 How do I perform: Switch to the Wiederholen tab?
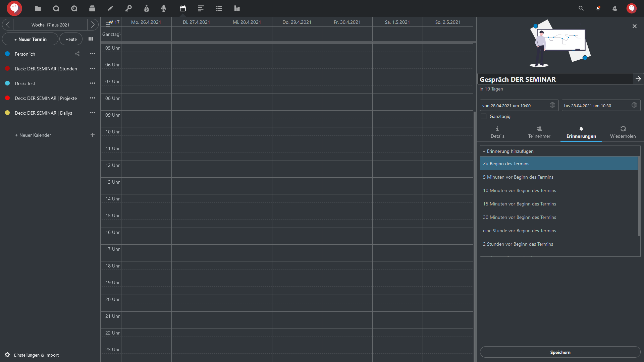click(x=623, y=132)
